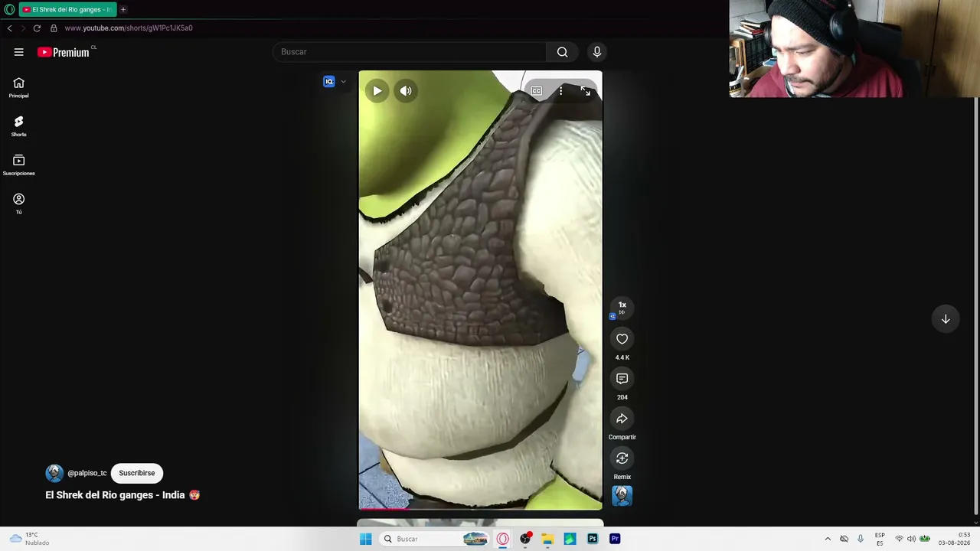Mute the short's volume
Viewport: 980px width, 551px height.
click(x=406, y=91)
